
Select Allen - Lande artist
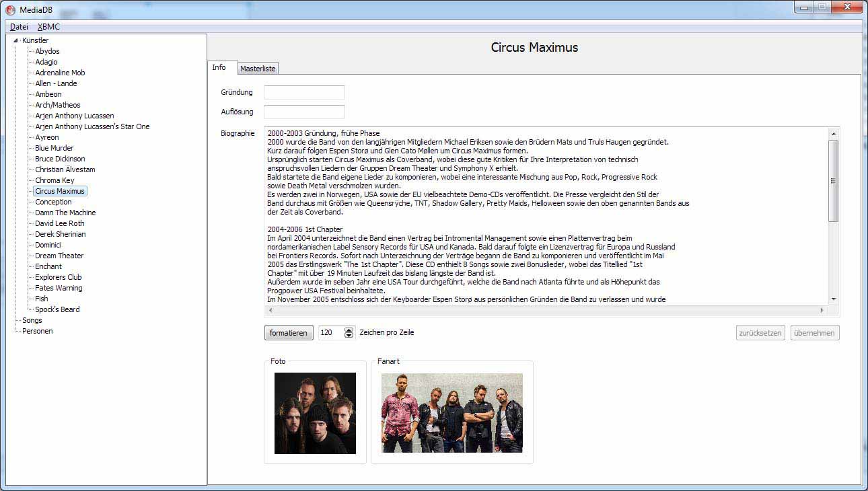(56, 83)
